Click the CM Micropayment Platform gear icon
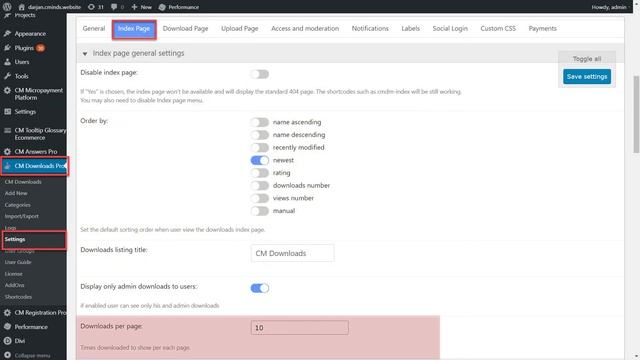 pos(7,90)
